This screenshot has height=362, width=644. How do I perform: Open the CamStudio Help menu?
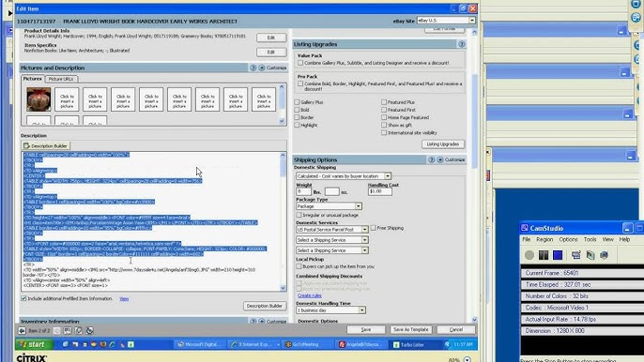coord(624,239)
